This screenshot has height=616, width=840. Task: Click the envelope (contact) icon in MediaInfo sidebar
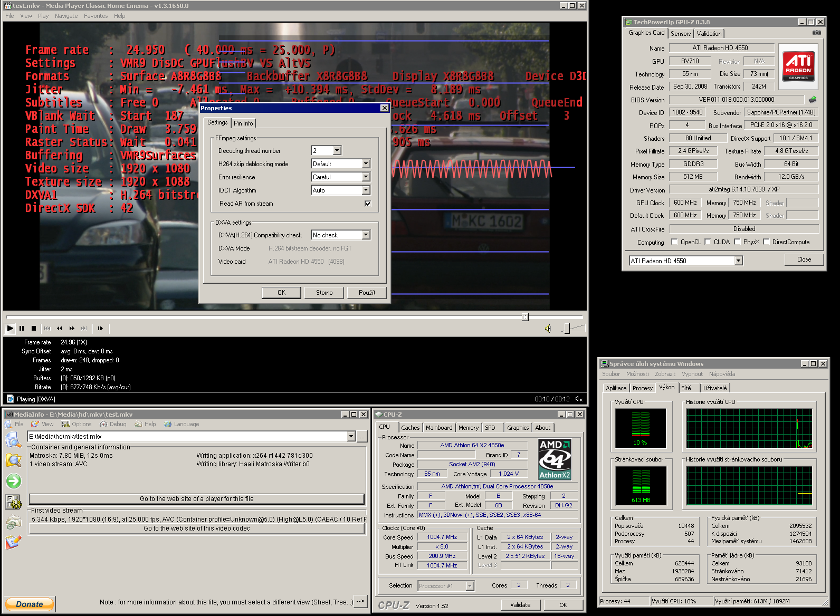click(13, 522)
